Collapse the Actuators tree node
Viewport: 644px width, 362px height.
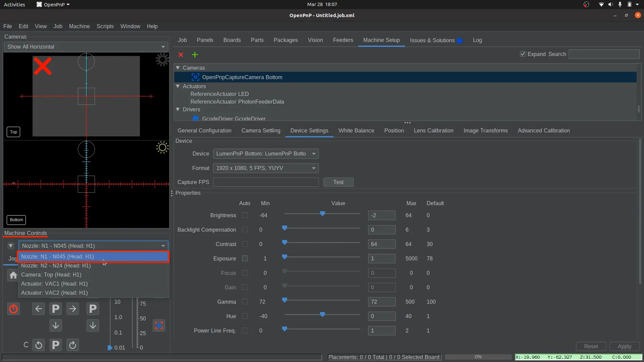178,86
